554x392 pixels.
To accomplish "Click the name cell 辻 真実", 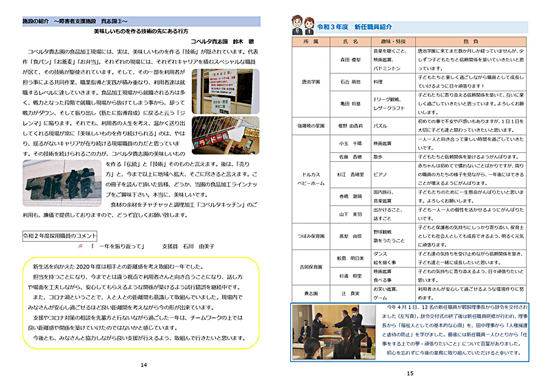I will 351,294.
